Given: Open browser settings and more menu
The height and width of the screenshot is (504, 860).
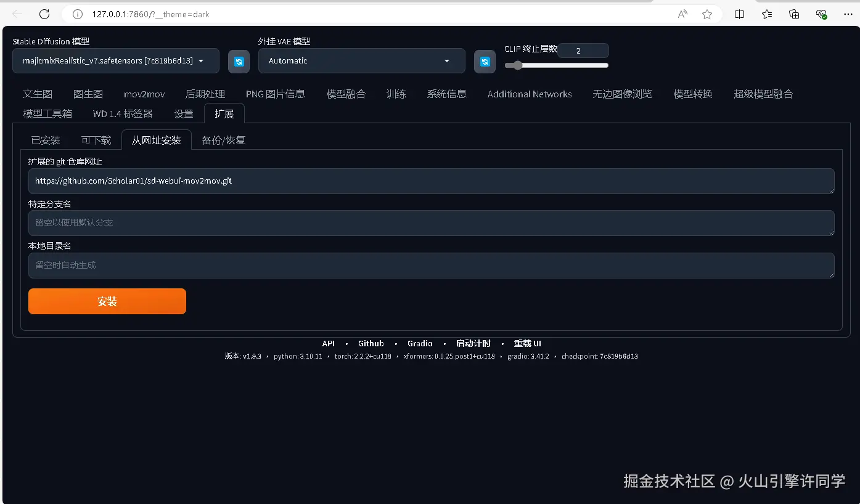Looking at the screenshot, I should coord(848,14).
